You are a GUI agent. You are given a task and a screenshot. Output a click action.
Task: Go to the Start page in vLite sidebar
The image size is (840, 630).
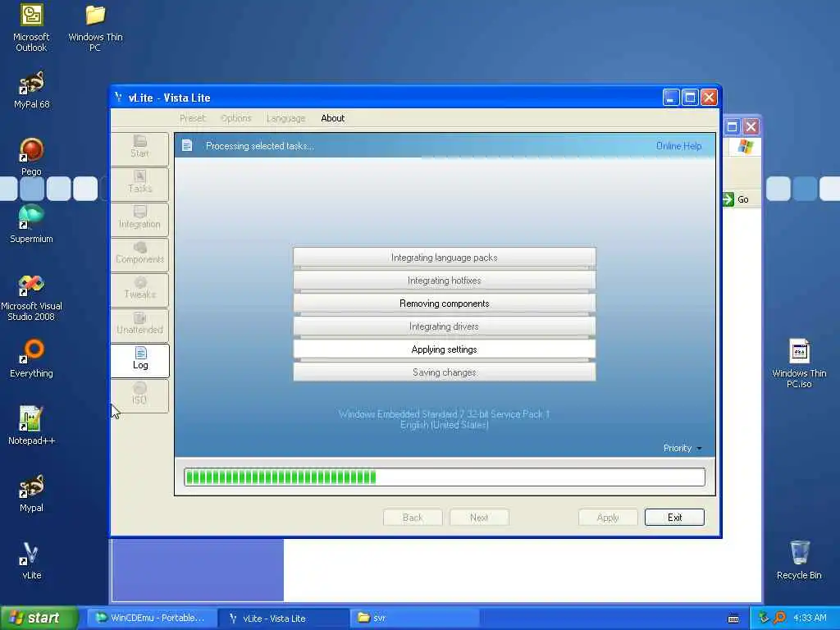(139, 148)
